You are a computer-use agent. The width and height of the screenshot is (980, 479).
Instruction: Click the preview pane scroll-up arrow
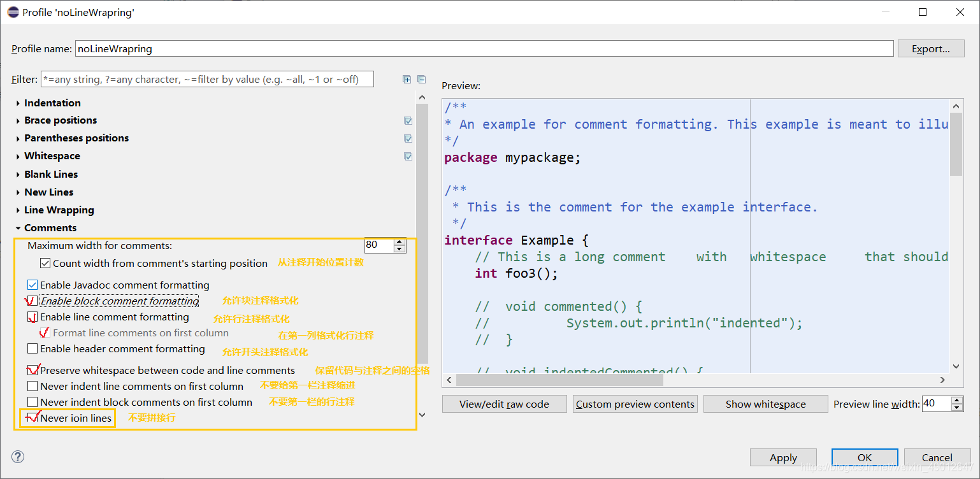956,106
